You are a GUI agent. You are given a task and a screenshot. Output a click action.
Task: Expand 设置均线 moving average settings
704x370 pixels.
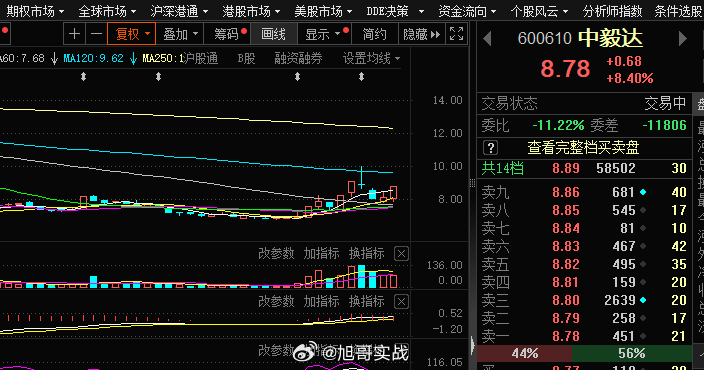(x=371, y=58)
